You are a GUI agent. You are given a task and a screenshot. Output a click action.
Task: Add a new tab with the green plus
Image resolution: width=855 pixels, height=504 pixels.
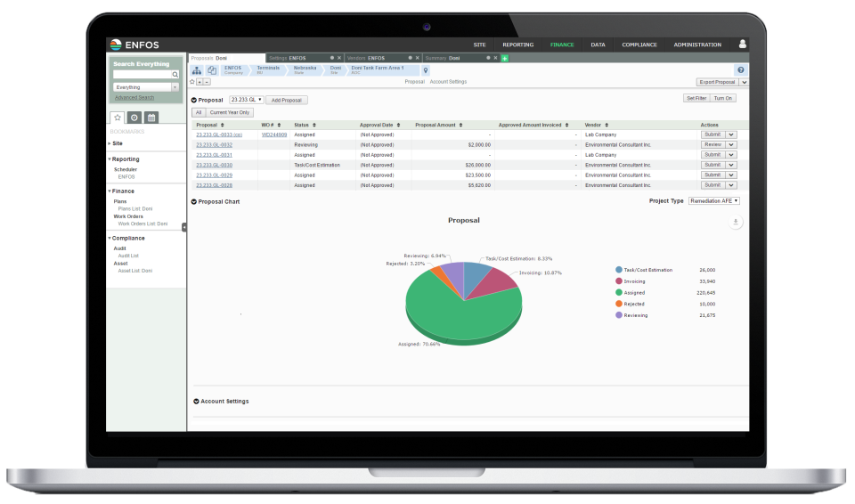[x=505, y=58]
